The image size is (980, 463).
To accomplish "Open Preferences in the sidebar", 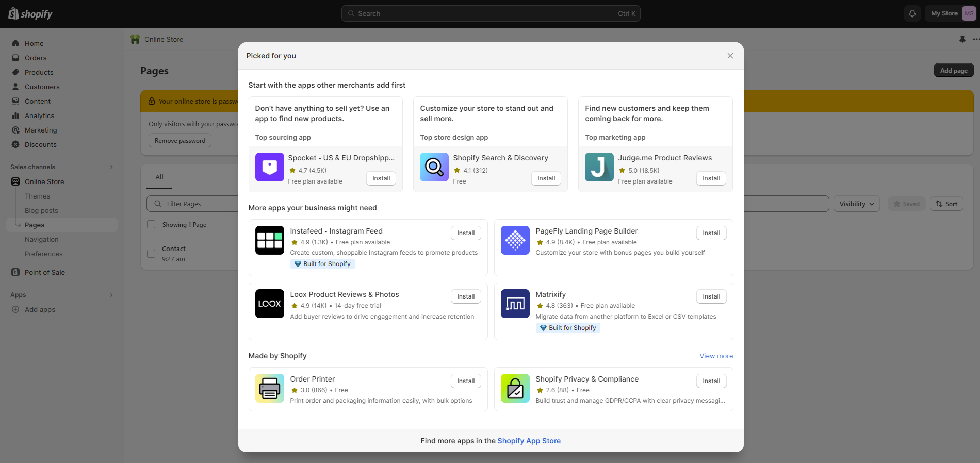I will 43,254.
